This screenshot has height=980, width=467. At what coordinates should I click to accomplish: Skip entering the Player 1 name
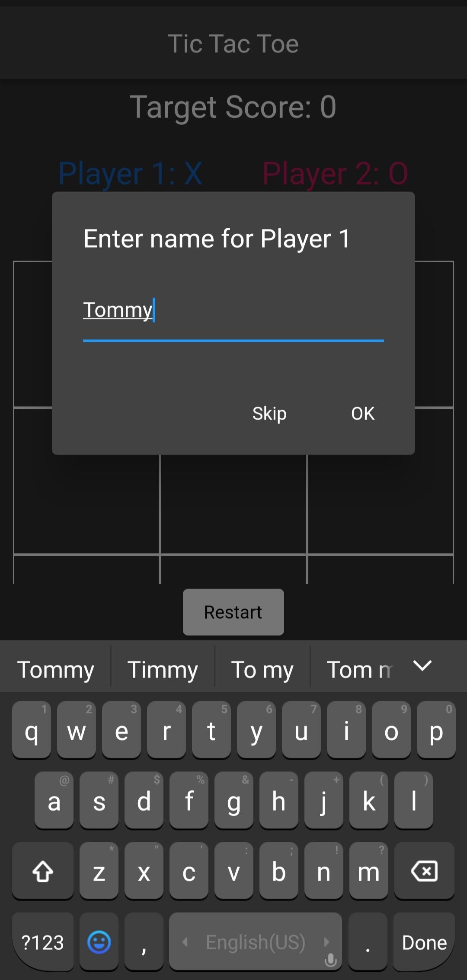(x=269, y=414)
